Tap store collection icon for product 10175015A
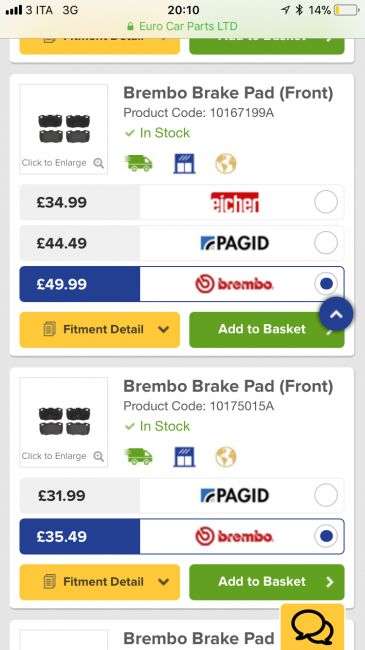This screenshot has width=365, height=650. tap(184, 456)
